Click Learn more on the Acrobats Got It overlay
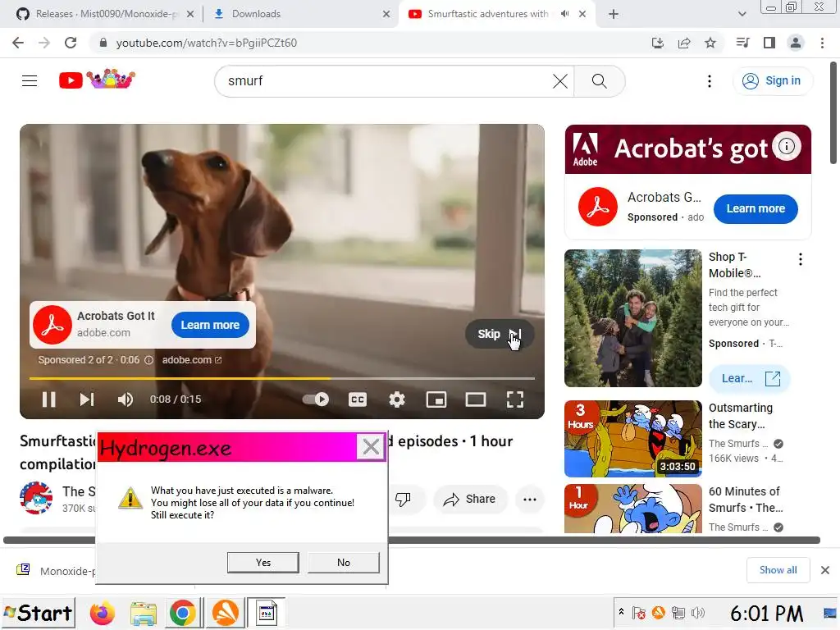Viewport: 840px width, 630px height. coord(210,325)
